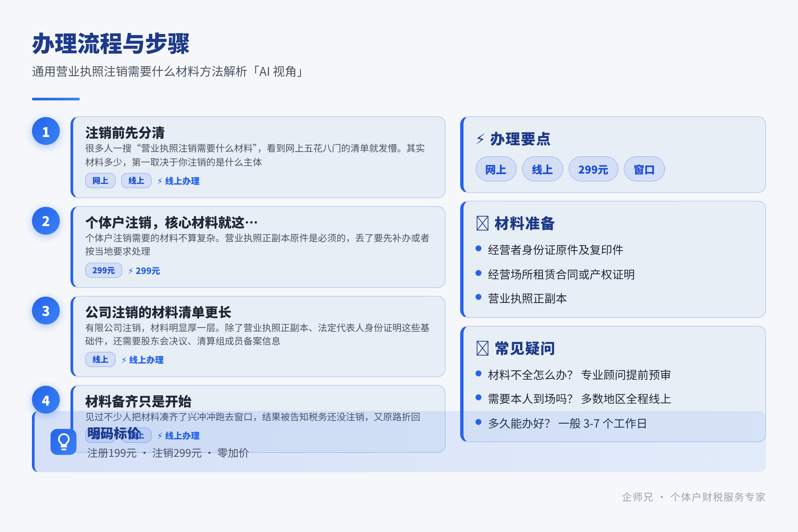Open the ⚡299元 link in the 个体户注销 card
This screenshot has width=798, height=532.
coord(144,271)
